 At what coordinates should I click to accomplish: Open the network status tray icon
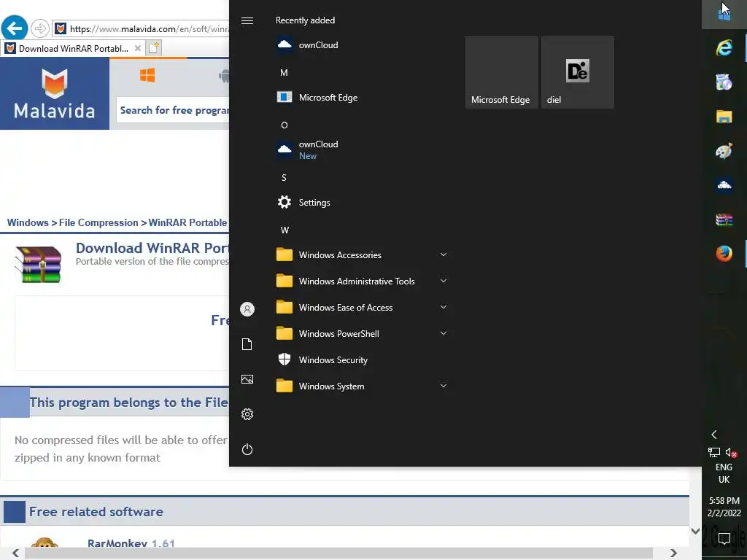pos(713,452)
